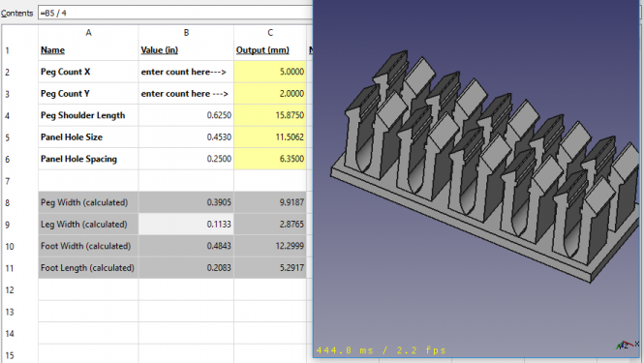Click the cell with value 2.8765
This screenshot has width=644, height=363.
tap(270, 225)
